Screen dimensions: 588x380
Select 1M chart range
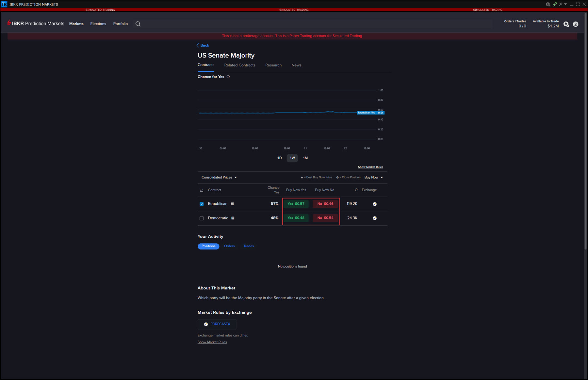click(305, 158)
